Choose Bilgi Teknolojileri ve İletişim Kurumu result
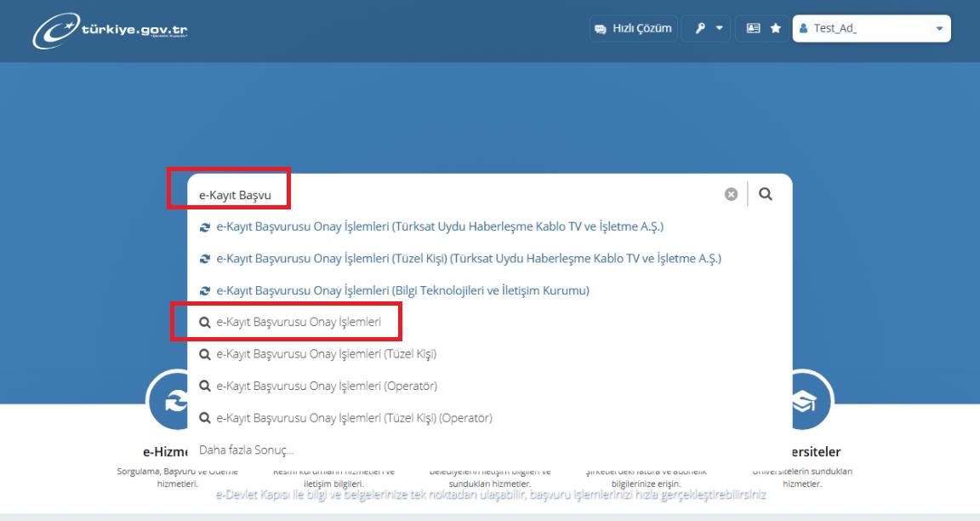This screenshot has height=521, width=980. (x=394, y=290)
